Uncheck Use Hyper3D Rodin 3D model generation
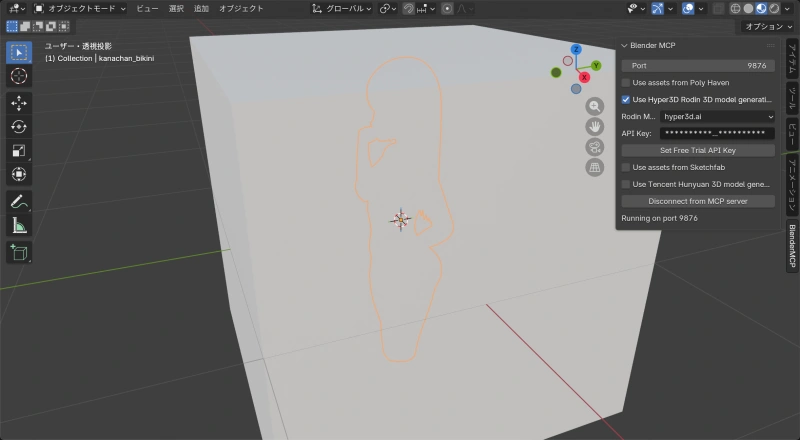 [626, 100]
